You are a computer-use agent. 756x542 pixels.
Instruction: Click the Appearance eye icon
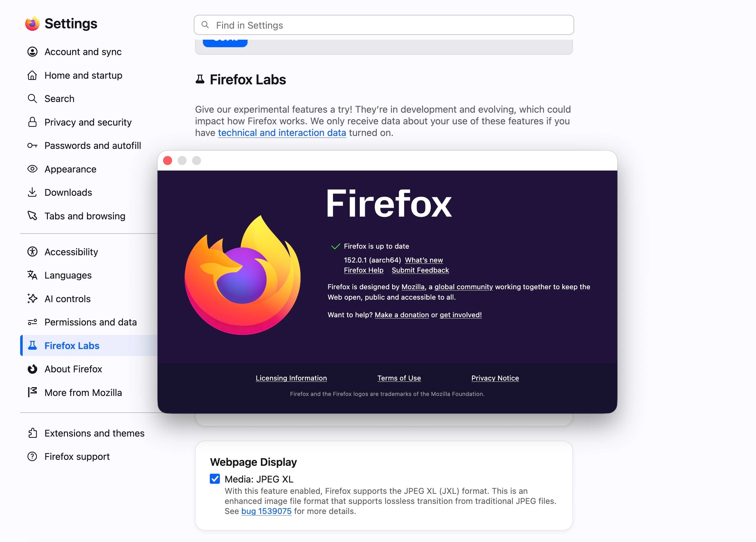click(32, 169)
